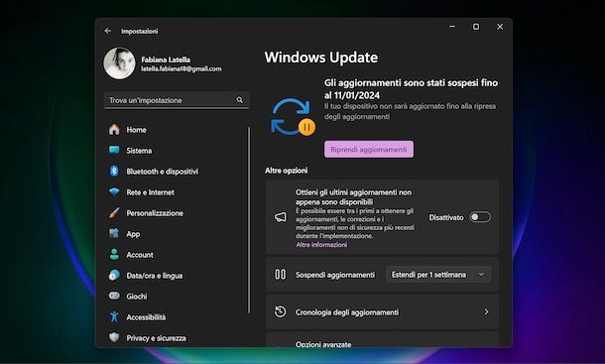The height and width of the screenshot is (364, 605).
Task: Select the App section label
Action: coord(133,234)
